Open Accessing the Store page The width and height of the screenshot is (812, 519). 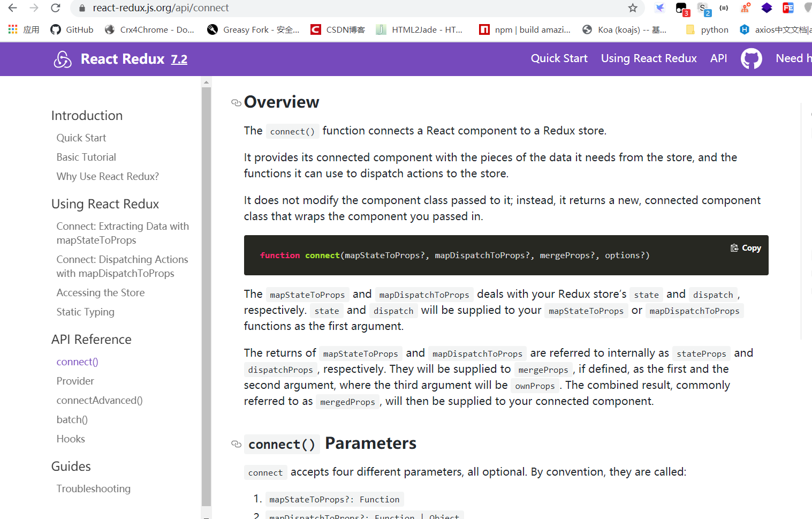click(101, 292)
